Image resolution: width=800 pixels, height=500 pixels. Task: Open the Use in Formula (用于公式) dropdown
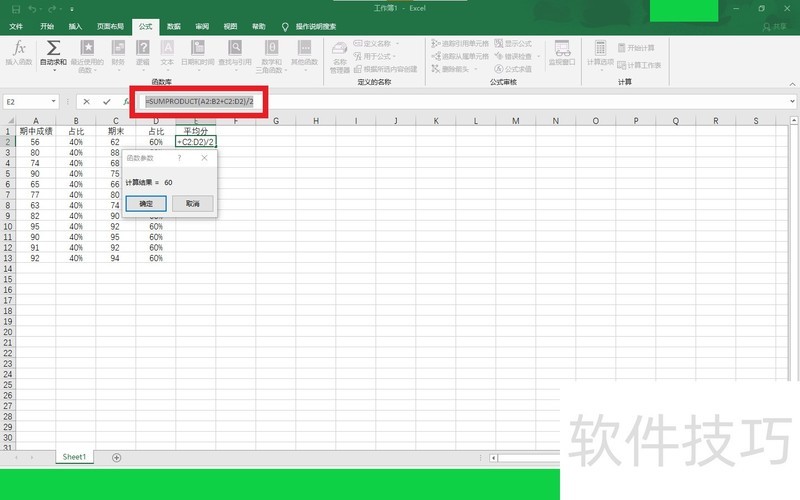(x=394, y=56)
